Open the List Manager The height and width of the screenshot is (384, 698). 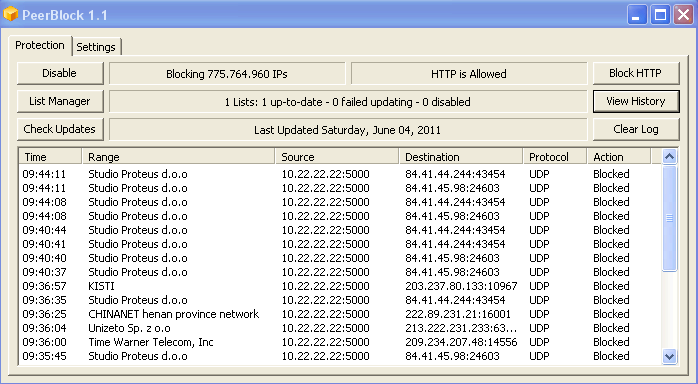(60, 101)
